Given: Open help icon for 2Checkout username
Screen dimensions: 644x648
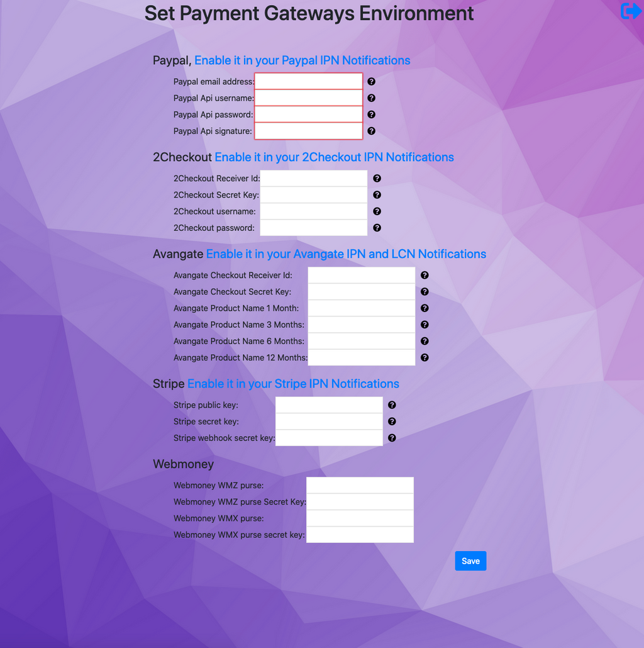Looking at the screenshot, I should 377,211.
